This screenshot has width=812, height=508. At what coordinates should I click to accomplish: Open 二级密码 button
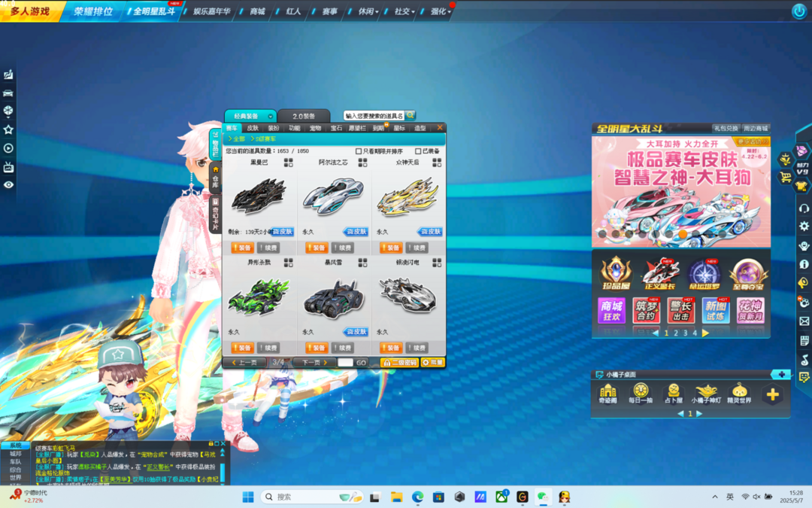click(x=399, y=362)
